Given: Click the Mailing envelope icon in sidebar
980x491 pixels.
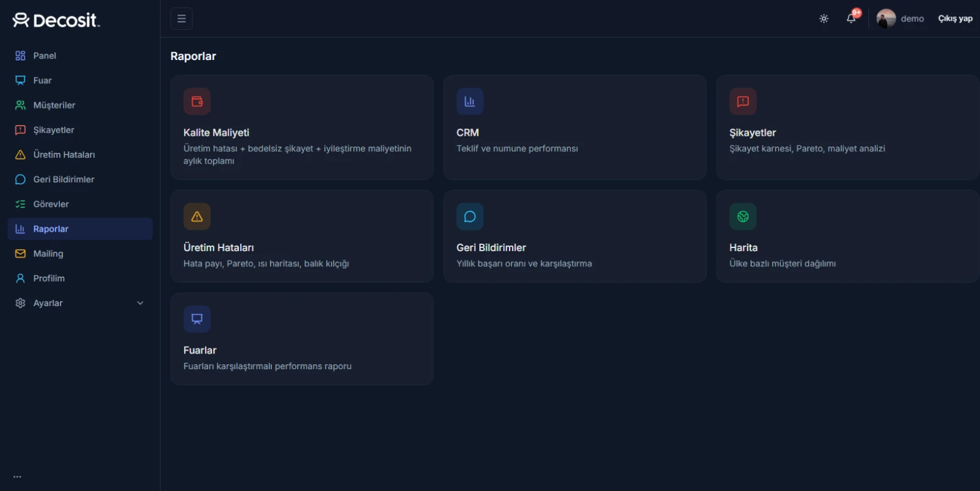Looking at the screenshot, I should [x=20, y=254].
